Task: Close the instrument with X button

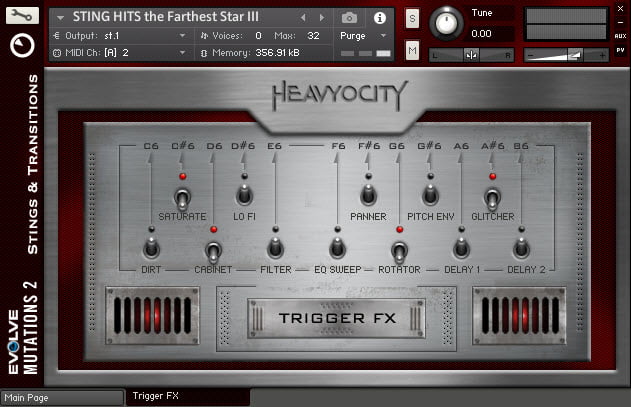Action: [x=620, y=8]
